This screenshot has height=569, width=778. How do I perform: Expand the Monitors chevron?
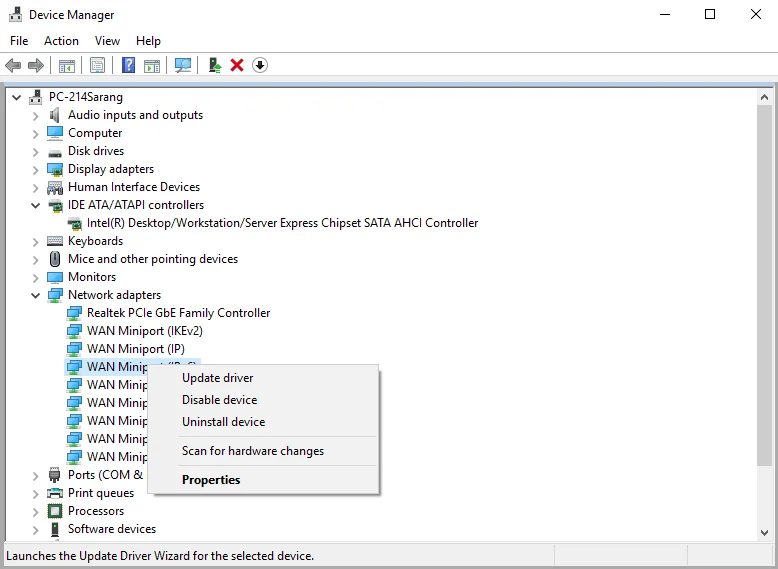click(35, 277)
